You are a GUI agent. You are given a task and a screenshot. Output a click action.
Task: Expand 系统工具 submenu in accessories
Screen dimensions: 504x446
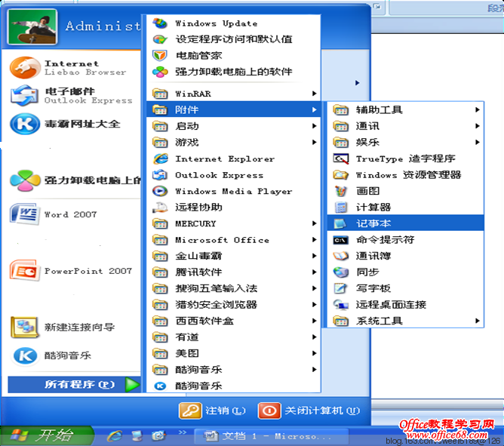pos(478,321)
